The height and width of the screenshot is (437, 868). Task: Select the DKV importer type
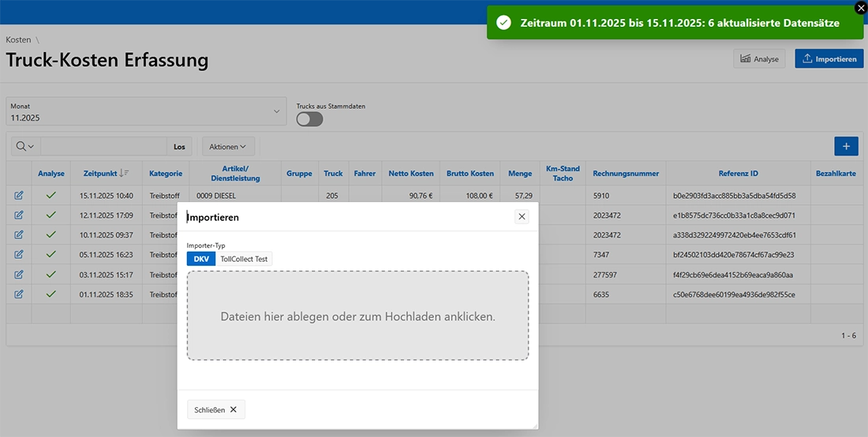[201, 258]
